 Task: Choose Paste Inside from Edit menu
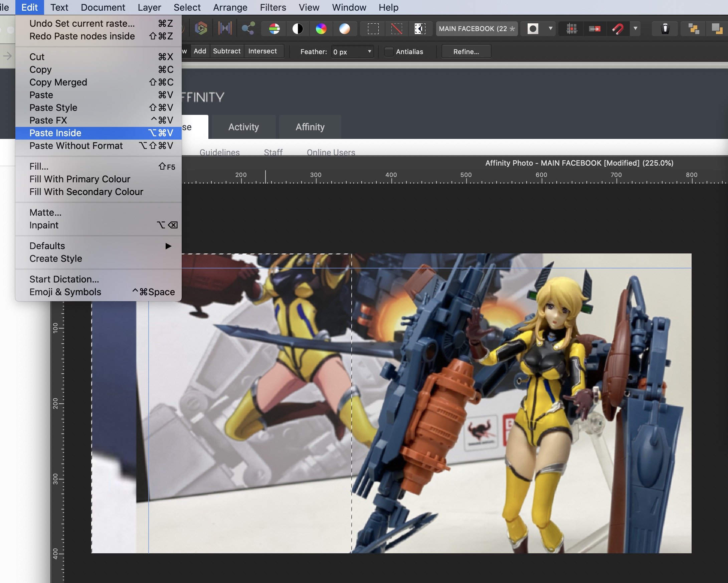pos(99,133)
